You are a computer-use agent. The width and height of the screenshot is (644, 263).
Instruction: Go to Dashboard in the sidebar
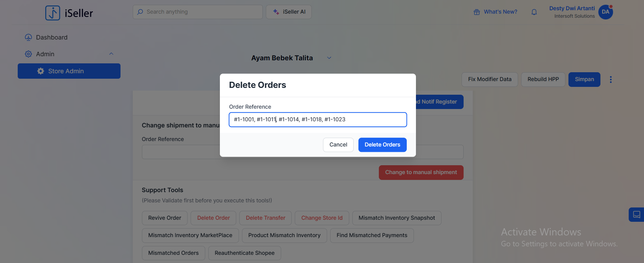[x=52, y=37]
